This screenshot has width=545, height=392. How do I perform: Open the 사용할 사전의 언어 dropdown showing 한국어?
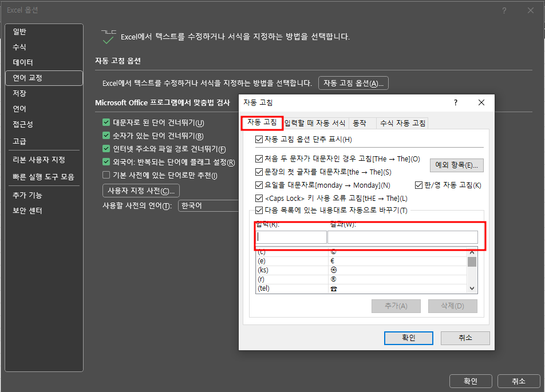(208, 206)
